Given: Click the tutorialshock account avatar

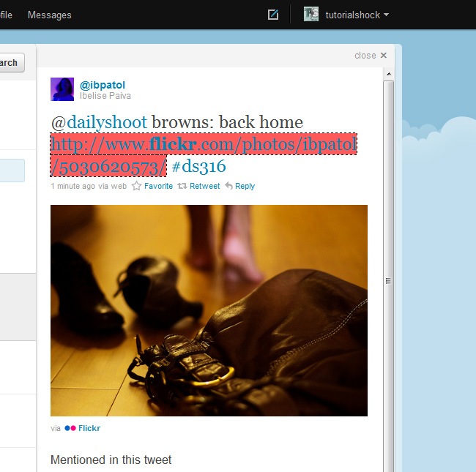Looking at the screenshot, I should 311,15.
